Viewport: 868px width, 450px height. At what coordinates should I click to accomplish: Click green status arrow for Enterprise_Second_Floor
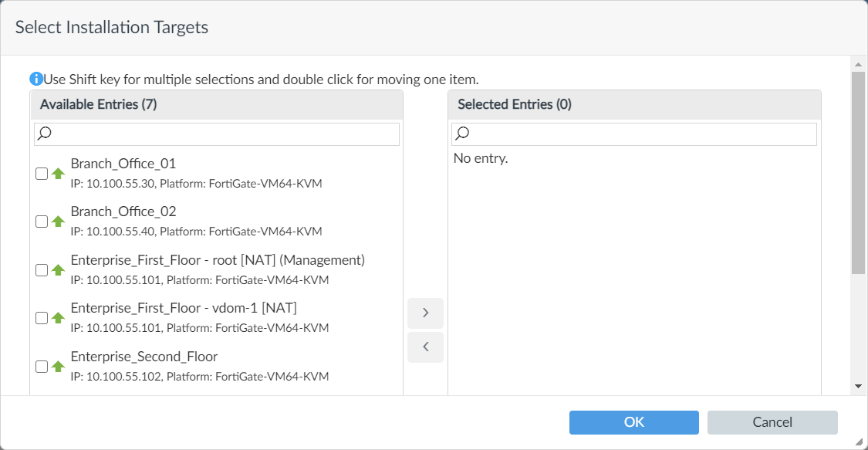58,367
